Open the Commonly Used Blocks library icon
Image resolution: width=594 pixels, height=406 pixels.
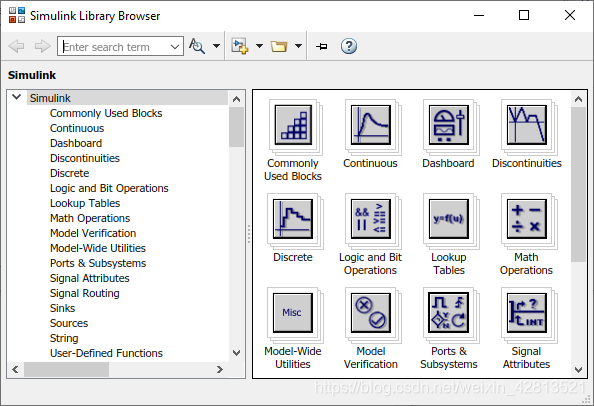[x=294, y=125]
